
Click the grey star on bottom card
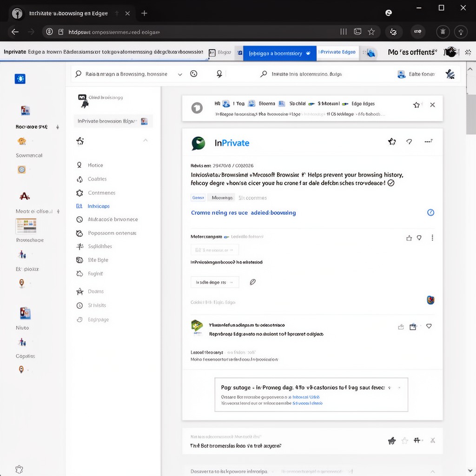pos(404,441)
